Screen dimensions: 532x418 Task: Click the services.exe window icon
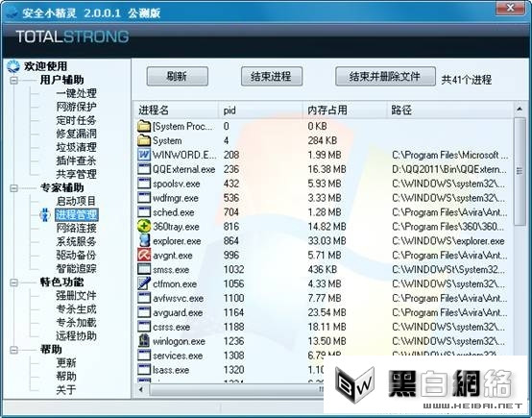[144, 356]
